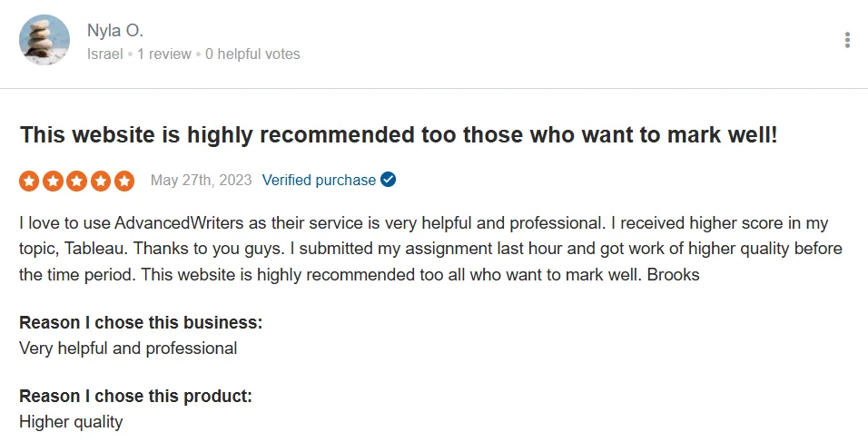The image size is (868, 442).
Task: Click the Israel location label
Action: [x=104, y=54]
